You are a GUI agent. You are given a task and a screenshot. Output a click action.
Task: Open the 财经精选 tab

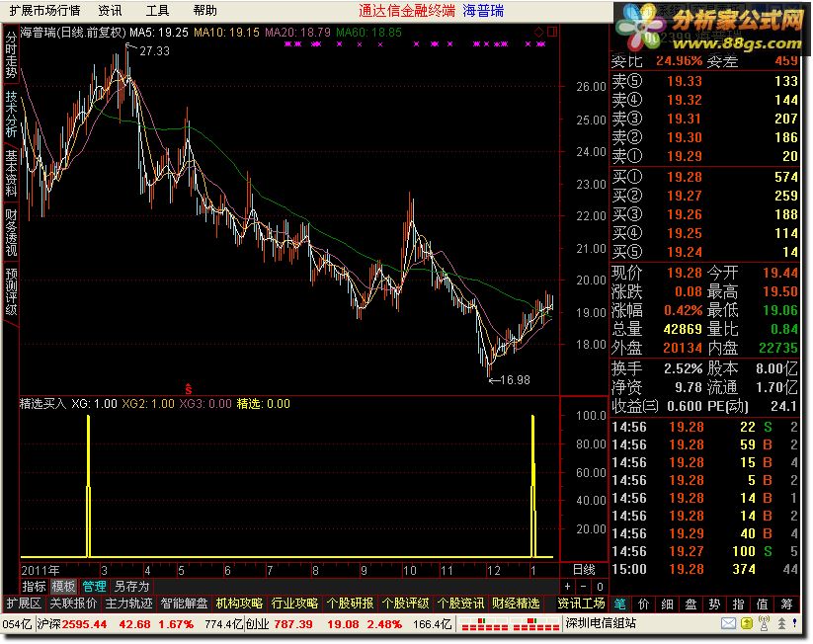tap(516, 604)
